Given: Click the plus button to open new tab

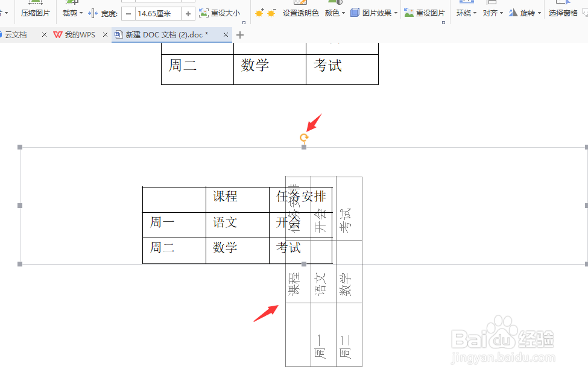Looking at the screenshot, I should (x=239, y=35).
